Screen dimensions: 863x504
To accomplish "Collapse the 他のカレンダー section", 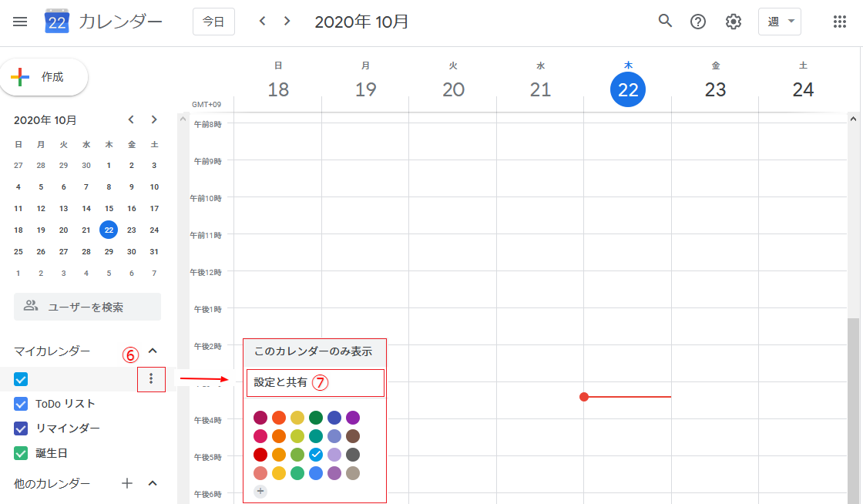I will pos(153,483).
